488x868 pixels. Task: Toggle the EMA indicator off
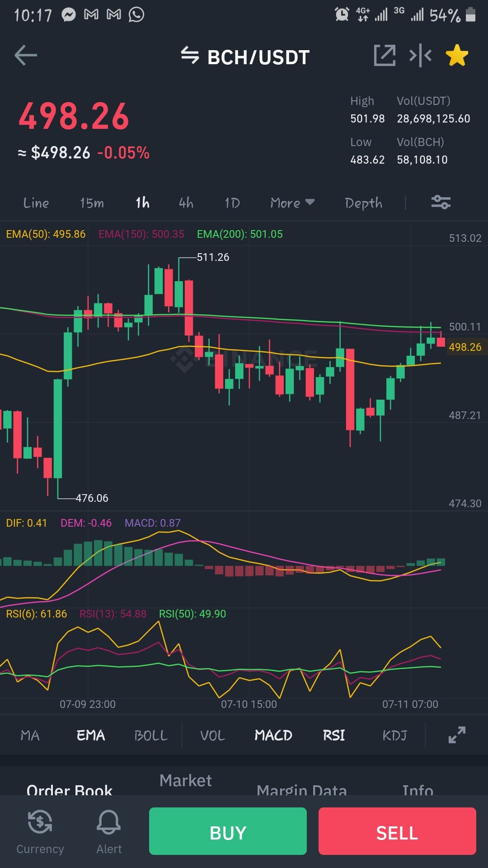pyautogui.click(x=91, y=735)
